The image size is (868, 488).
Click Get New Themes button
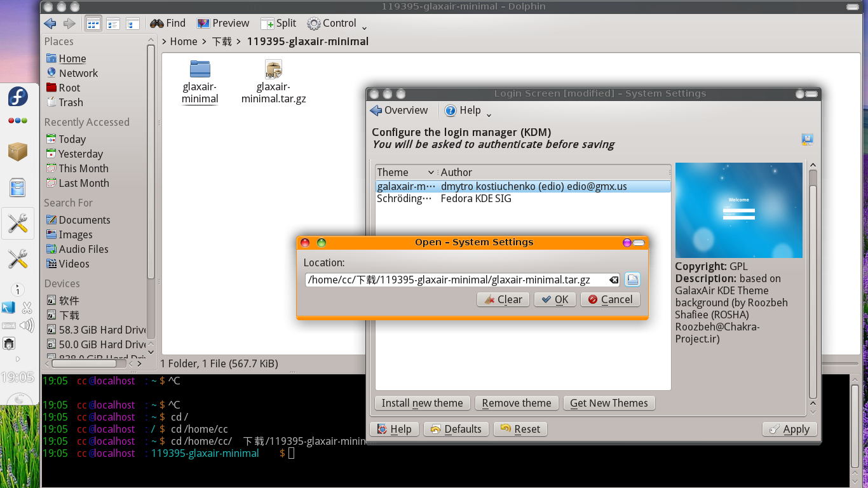coord(609,403)
